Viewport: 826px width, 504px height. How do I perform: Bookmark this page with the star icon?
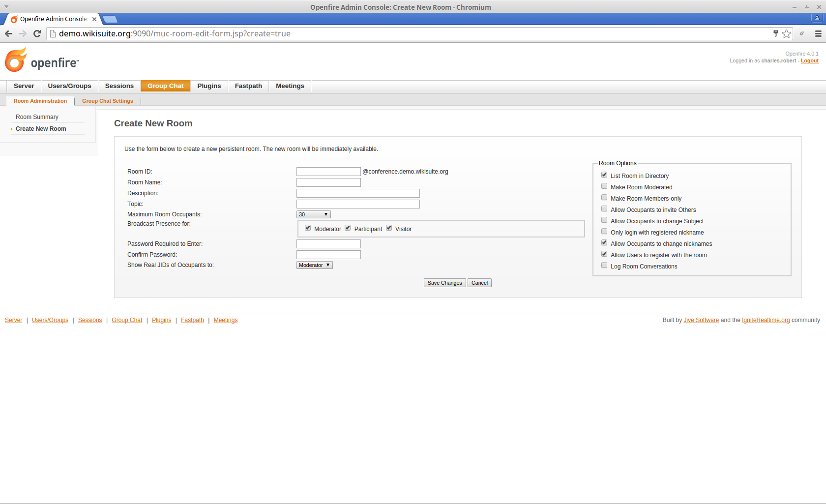coord(787,33)
